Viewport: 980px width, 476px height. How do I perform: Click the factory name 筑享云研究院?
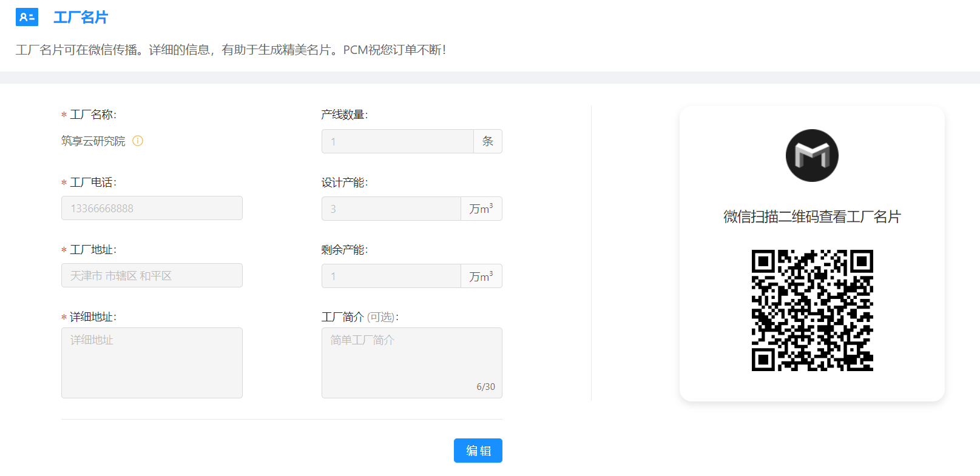93,141
